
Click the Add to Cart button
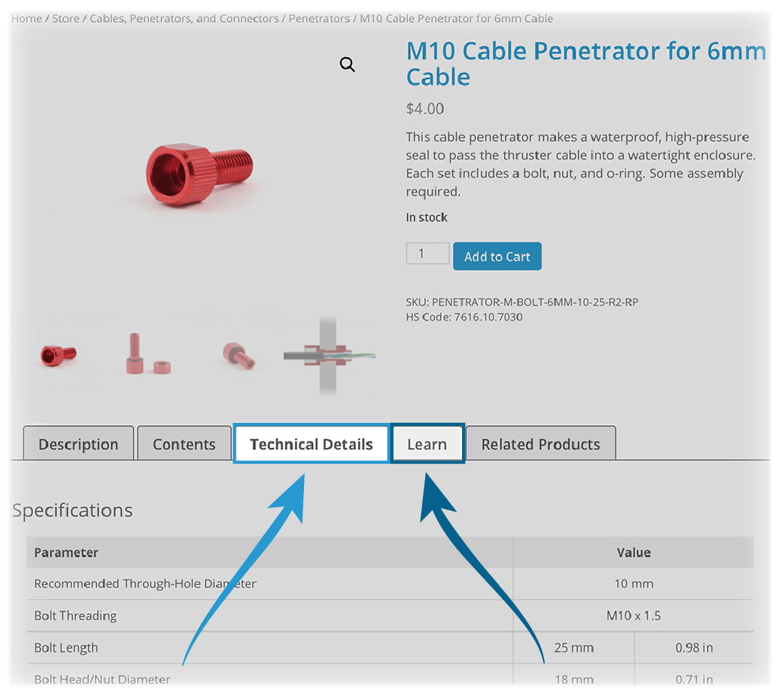pyautogui.click(x=497, y=257)
